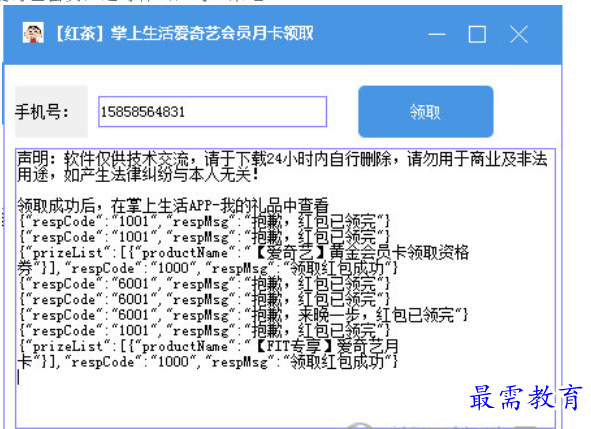
Task: Click the log line with 【FIT专享】爱奇艺月
Action: click(x=209, y=346)
